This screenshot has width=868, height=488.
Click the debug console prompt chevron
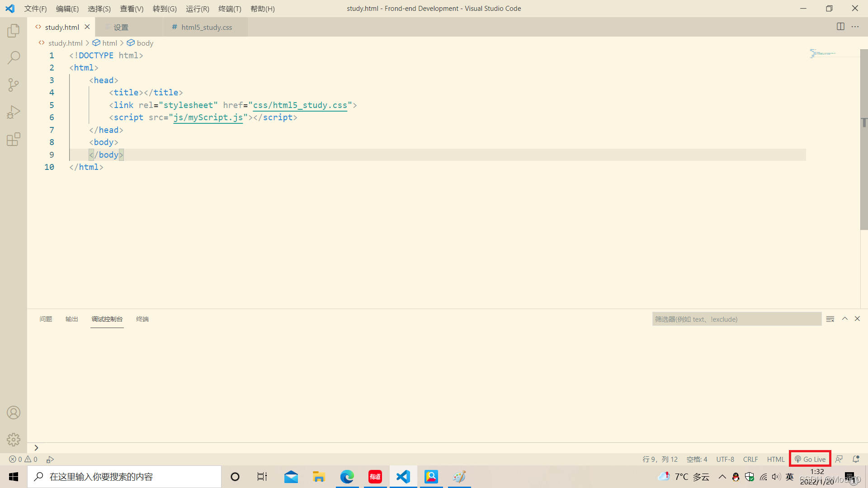(36, 448)
